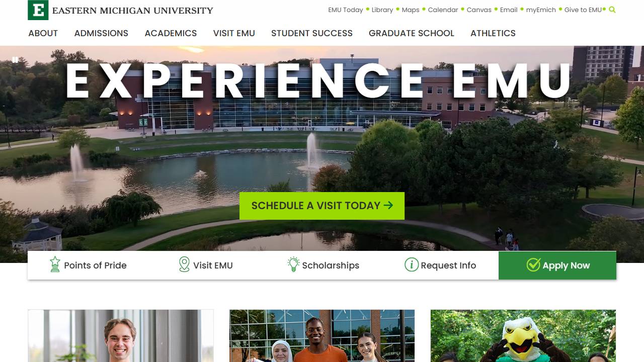The height and width of the screenshot is (362, 644).
Task: Click Schedule a Visit Today button
Action: [322, 206]
